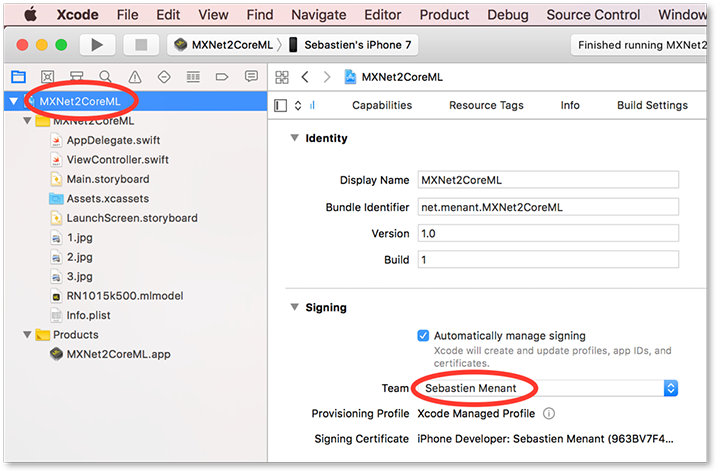Show the Debug navigator
This screenshot has width=716, height=471.
click(193, 76)
